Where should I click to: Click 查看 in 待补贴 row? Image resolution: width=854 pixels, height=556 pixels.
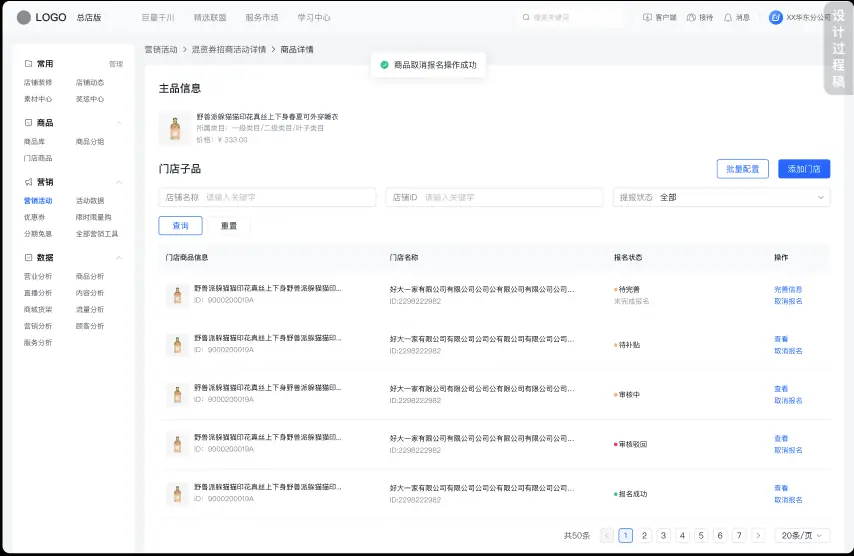[x=781, y=339]
